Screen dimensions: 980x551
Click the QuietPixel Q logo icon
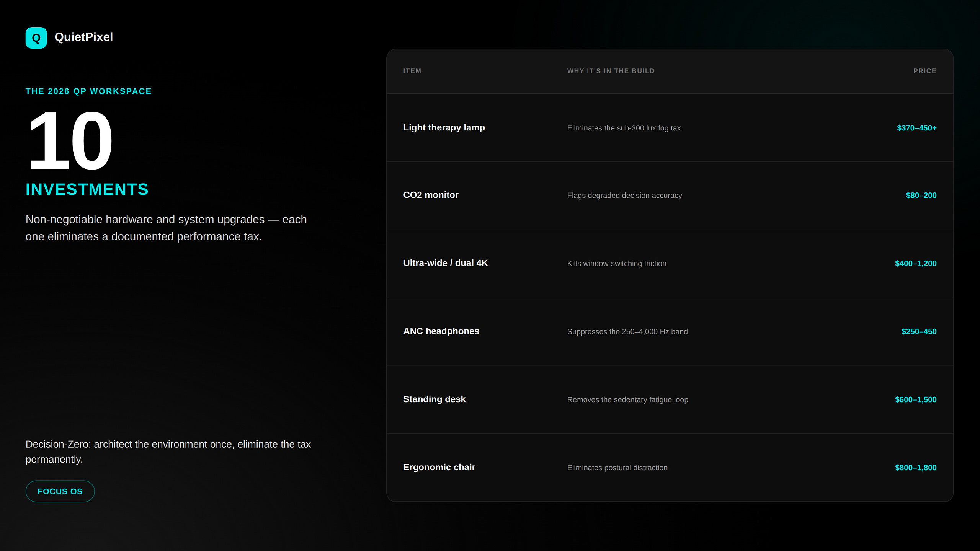point(36,37)
